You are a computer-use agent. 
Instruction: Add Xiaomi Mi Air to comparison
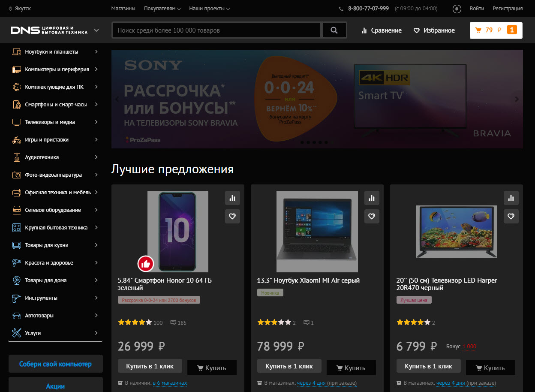tap(372, 198)
